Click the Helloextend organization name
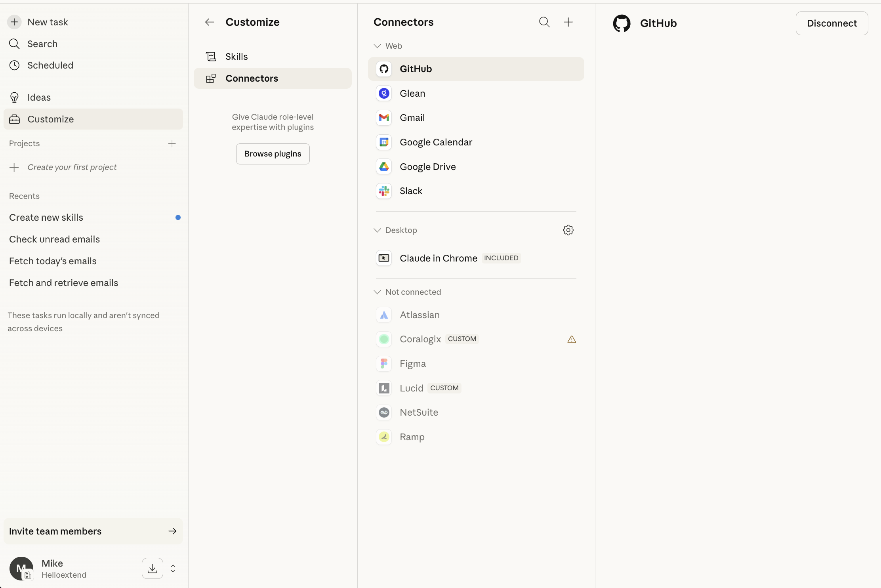 (64, 575)
